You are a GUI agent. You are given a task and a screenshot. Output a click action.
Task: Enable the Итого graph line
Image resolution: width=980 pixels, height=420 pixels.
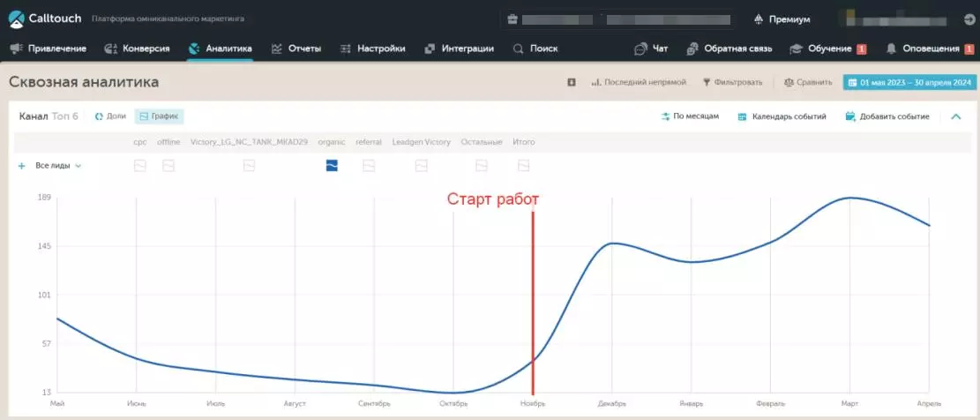(x=523, y=165)
